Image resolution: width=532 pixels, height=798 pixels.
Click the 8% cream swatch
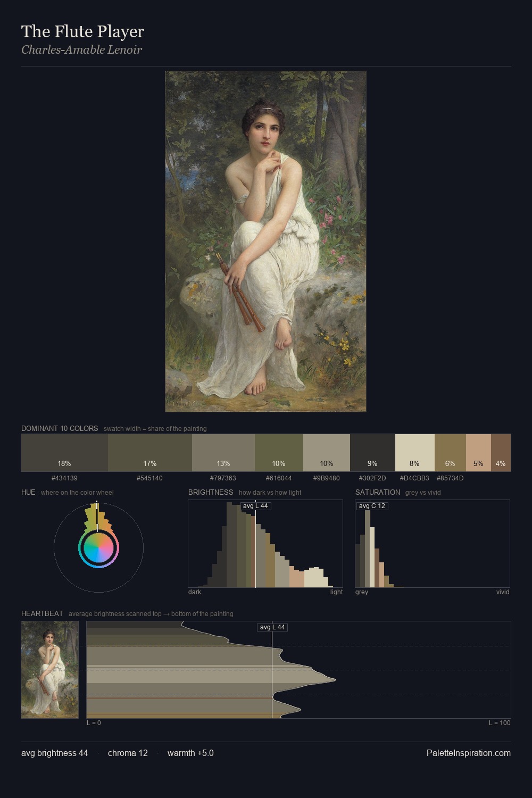(x=415, y=453)
